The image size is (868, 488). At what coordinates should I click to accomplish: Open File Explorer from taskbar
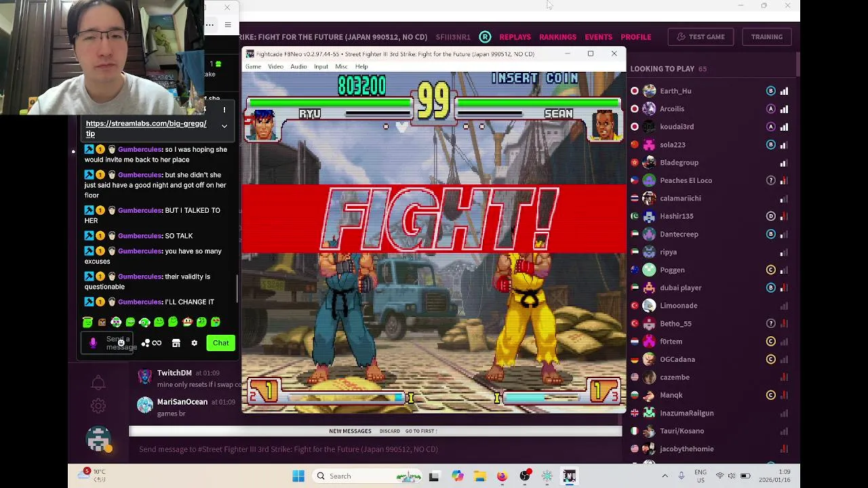click(479, 476)
